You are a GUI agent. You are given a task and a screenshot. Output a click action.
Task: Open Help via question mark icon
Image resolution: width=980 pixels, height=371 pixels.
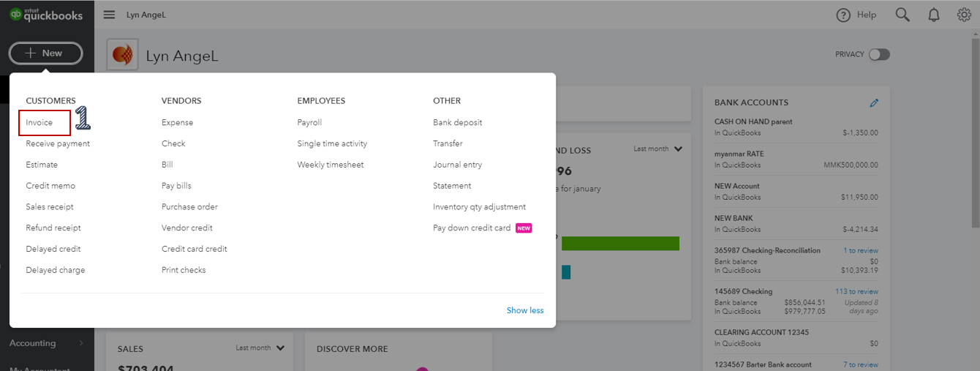click(843, 15)
